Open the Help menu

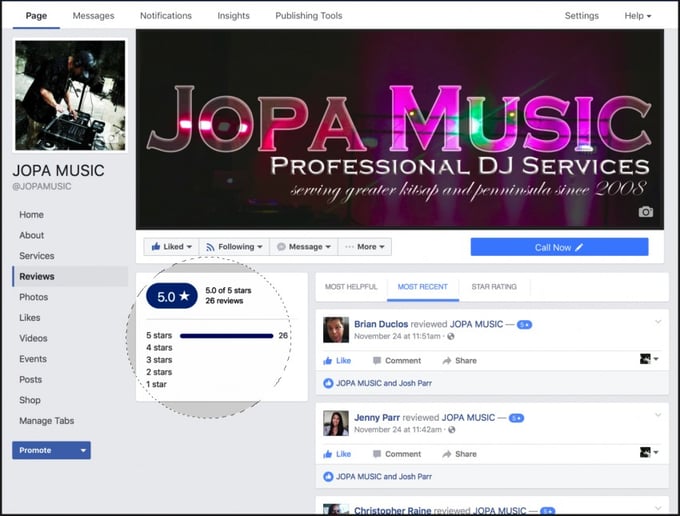(x=638, y=16)
